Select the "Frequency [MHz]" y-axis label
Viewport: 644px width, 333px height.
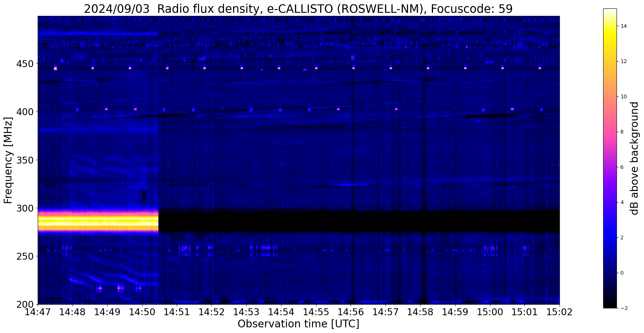[x=8, y=160]
